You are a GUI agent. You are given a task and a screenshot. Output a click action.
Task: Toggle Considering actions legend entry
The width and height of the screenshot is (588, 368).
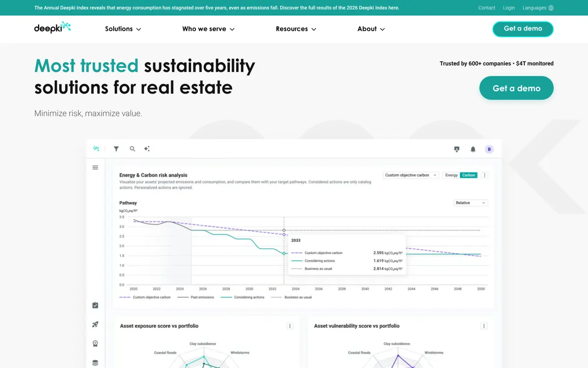(243, 297)
